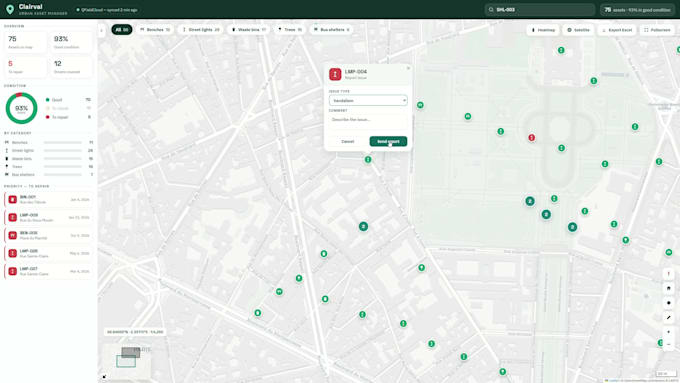Select Waste bins row in By Category

[49, 159]
